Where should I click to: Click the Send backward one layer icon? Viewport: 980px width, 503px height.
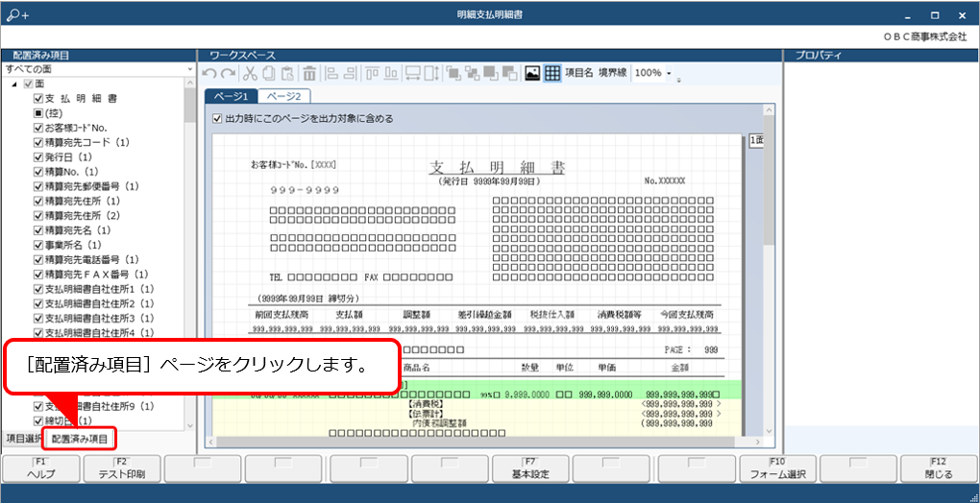click(x=510, y=73)
